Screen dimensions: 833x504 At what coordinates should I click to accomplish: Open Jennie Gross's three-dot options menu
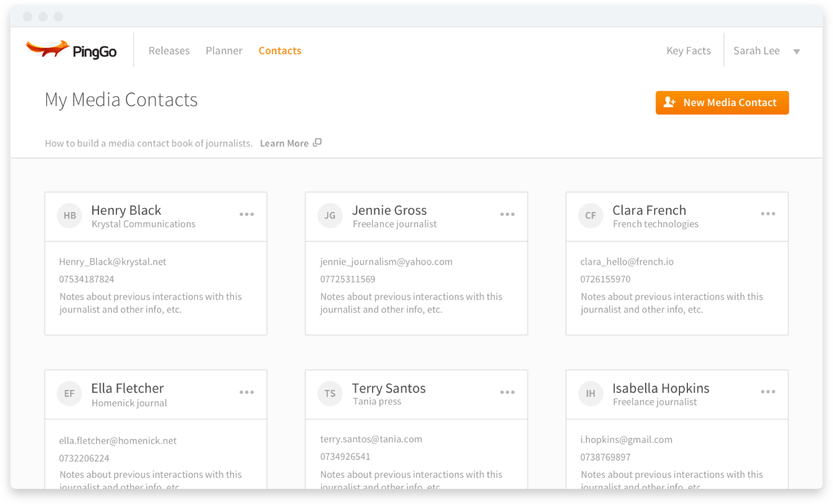point(507,215)
